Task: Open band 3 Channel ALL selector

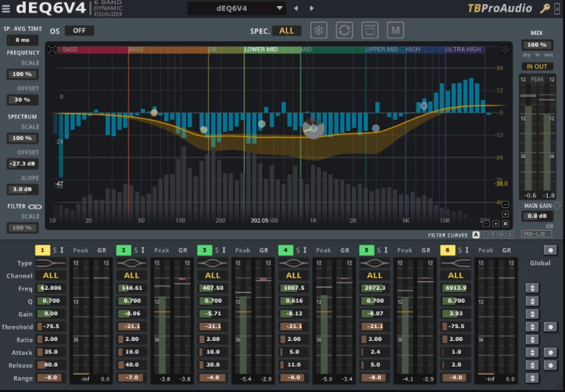Action: pyautogui.click(x=213, y=276)
